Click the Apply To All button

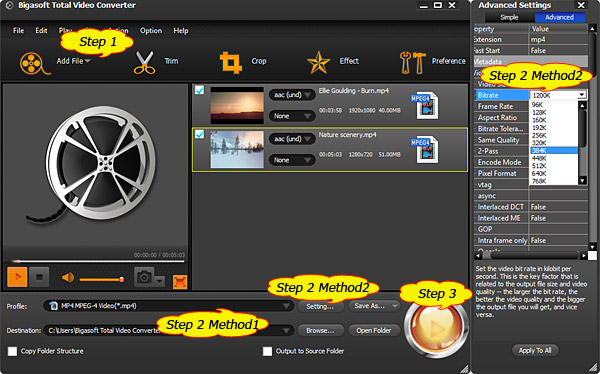coord(535,350)
